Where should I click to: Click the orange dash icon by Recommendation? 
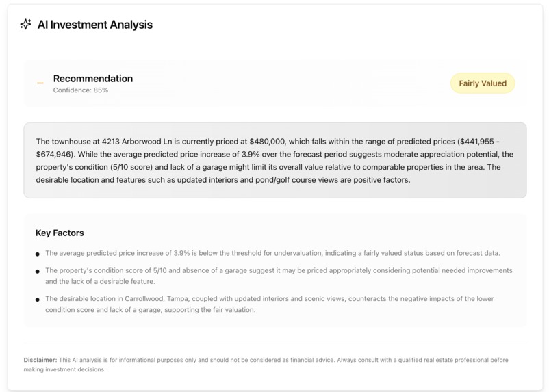click(x=40, y=83)
